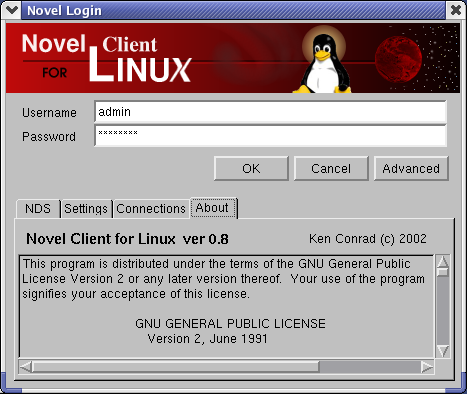Click the 'Novel Client for Linux ver 0.8' heading
Viewport: 467px width, 394px height.
(x=127, y=239)
